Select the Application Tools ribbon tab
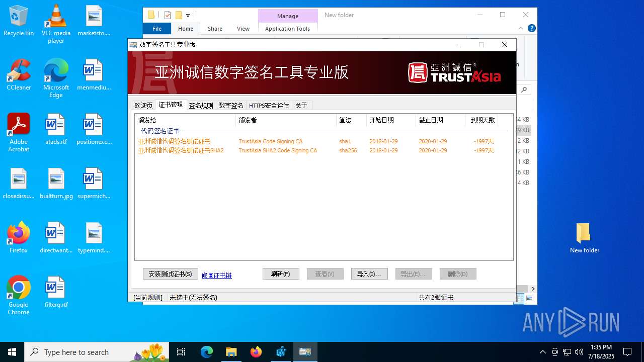The height and width of the screenshot is (362, 644). point(287,29)
